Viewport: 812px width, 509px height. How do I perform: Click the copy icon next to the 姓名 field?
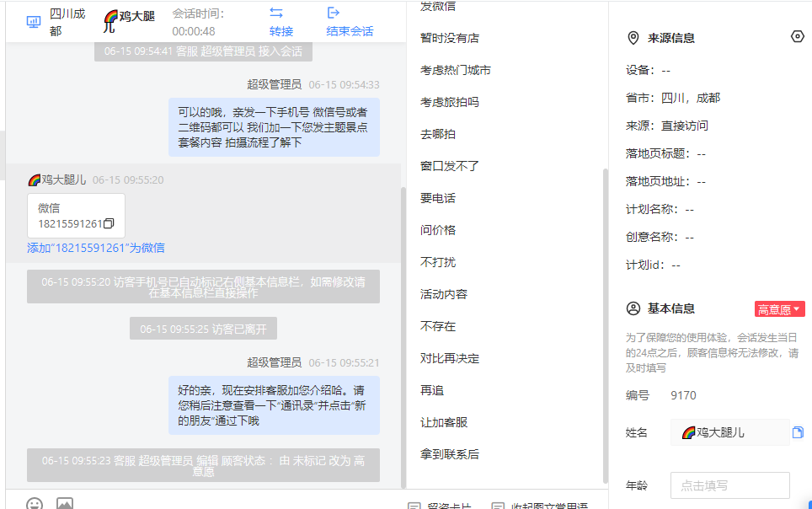pos(798,432)
